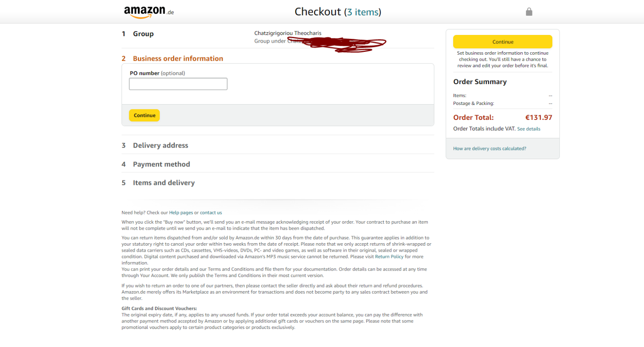Screen dimensions: 644x347
Task: Select the Group step heading
Action: [143, 34]
